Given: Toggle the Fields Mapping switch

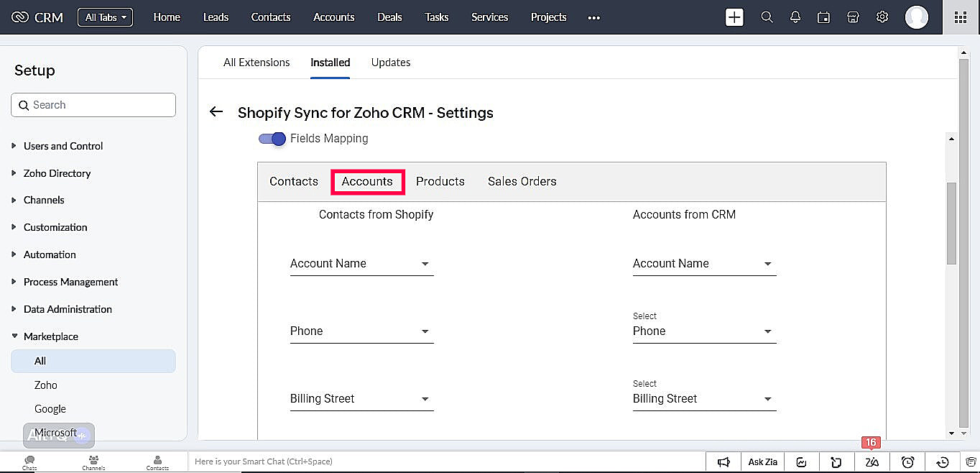Looking at the screenshot, I should tap(272, 139).
